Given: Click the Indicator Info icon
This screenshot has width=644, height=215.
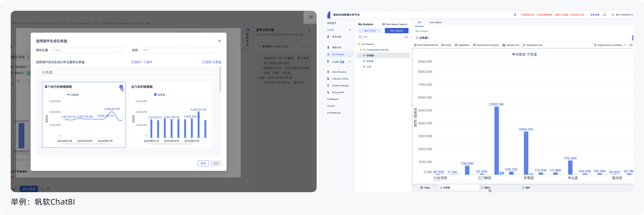Looking at the screenshot, I should click(503, 45).
